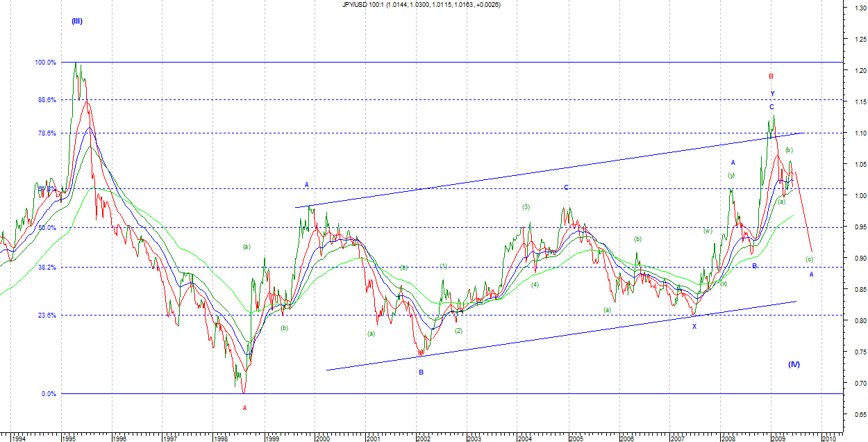Click the 2002 year marker on the time axis

tap(424, 439)
